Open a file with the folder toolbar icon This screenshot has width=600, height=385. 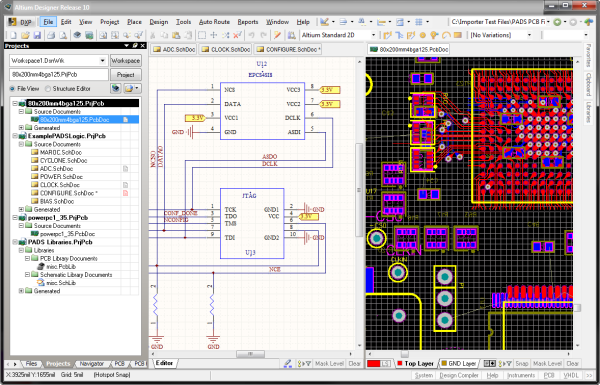(25, 35)
